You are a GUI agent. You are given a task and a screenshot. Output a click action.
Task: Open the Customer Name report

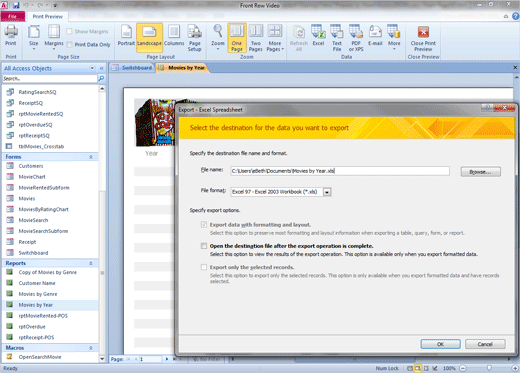[x=37, y=283]
